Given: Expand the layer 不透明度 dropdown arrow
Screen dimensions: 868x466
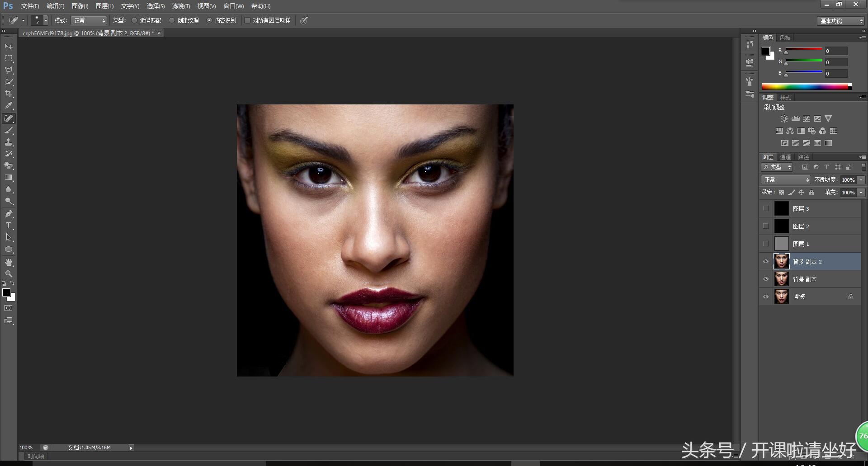Looking at the screenshot, I should pyautogui.click(x=861, y=180).
